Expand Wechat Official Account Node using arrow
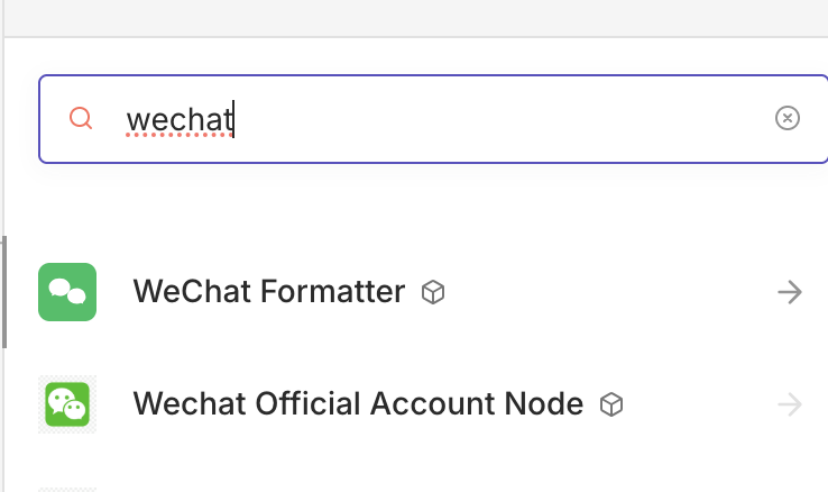The width and height of the screenshot is (828, 492). [790, 404]
